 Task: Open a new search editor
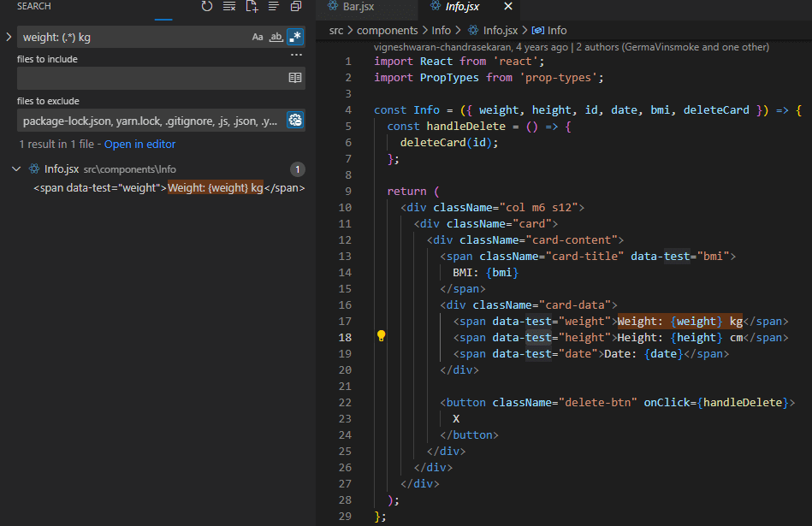pos(252,7)
